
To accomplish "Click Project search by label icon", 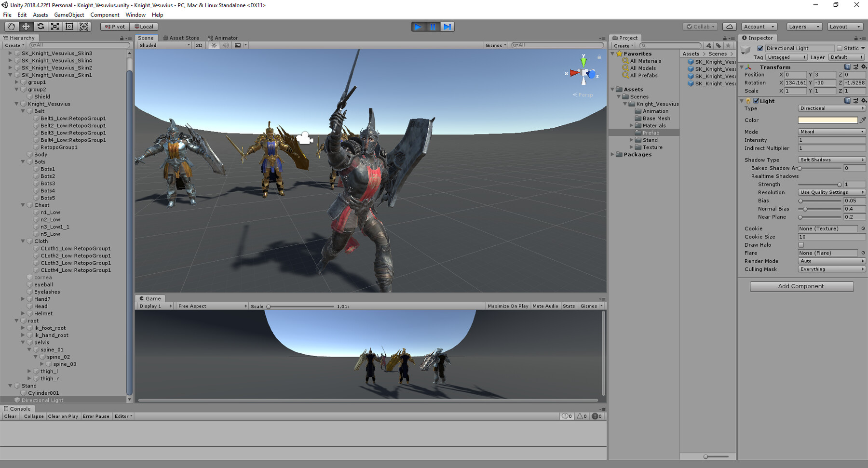I will [x=719, y=46].
